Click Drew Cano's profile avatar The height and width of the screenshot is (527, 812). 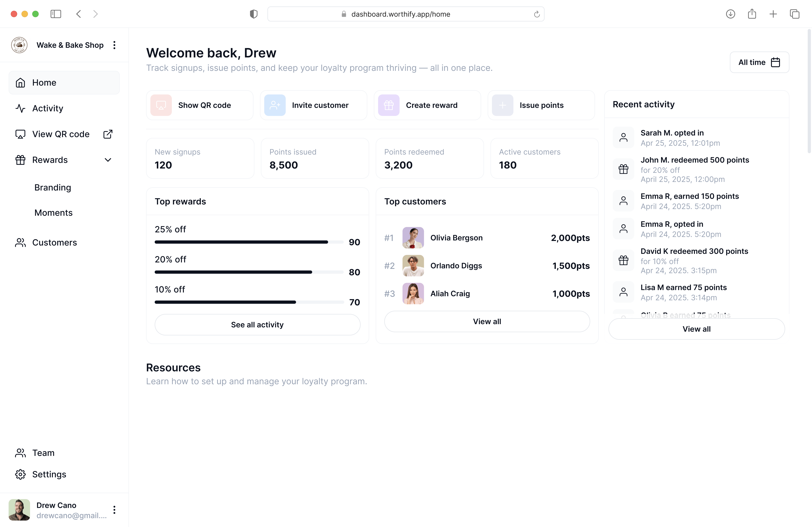(19, 510)
